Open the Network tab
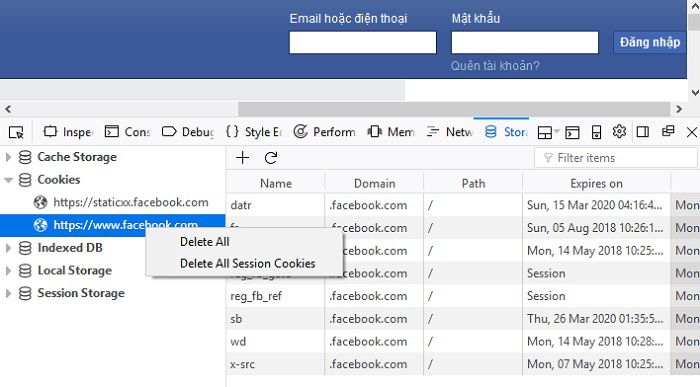 (x=449, y=132)
